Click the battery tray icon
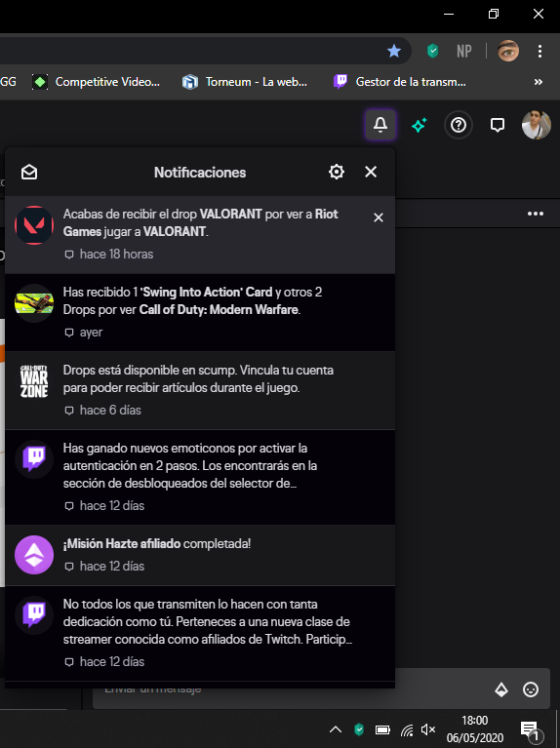The width and height of the screenshot is (560, 748). pyautogui.click(x=382, y=729)
